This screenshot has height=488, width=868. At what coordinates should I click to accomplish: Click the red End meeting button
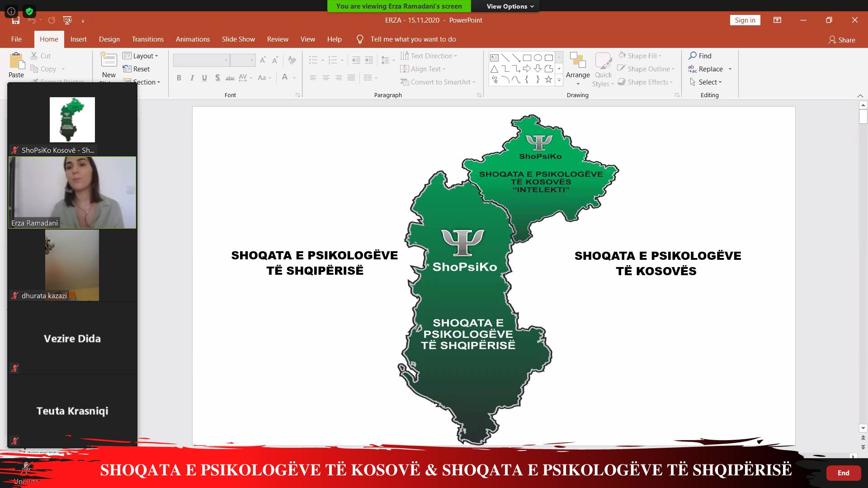(x=843, y=473)
